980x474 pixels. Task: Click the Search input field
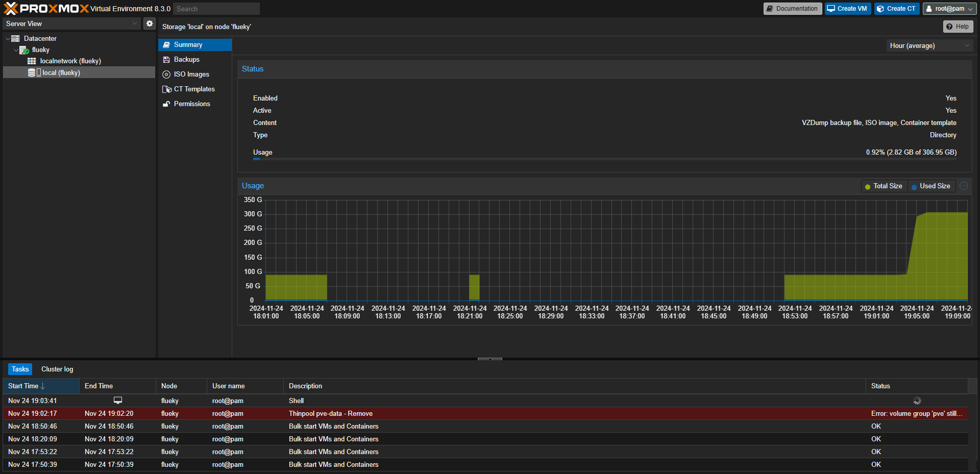tap(216, 9)
